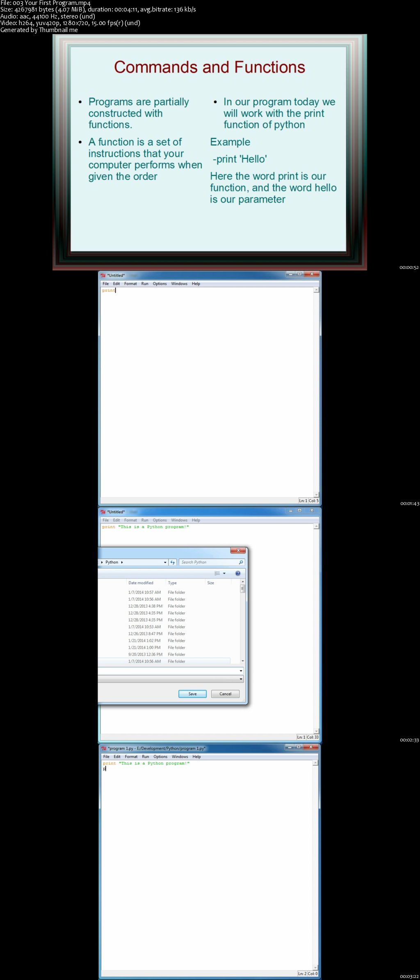
Task: Select the folder row dated 9/20/2013 12:36 PM
Action: click(164, 654)
